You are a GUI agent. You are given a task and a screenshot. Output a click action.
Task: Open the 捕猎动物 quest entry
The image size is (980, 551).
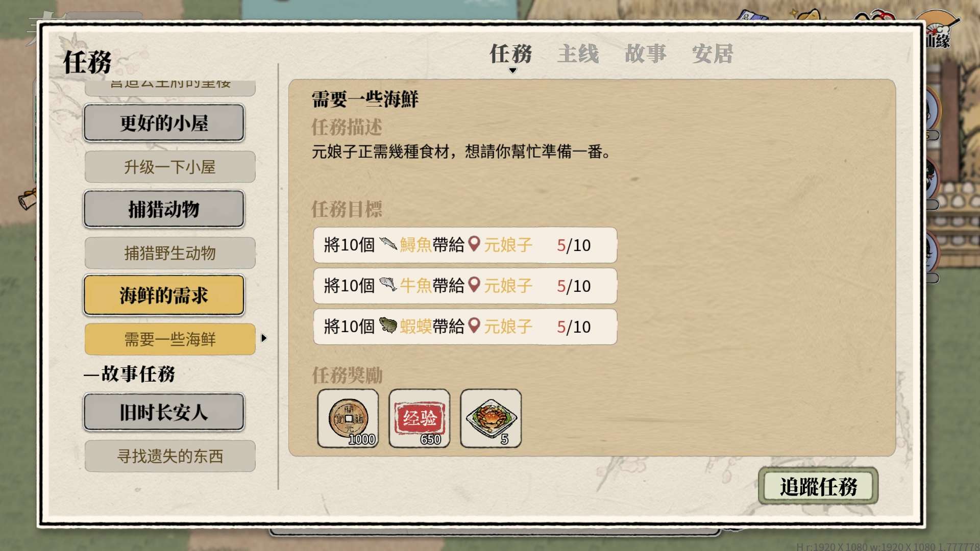164,209
